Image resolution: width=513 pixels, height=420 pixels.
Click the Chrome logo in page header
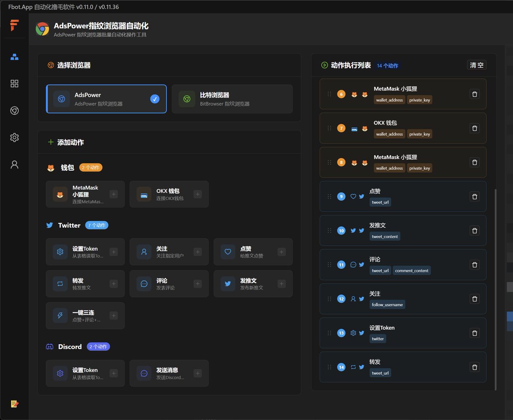point(42,29)
